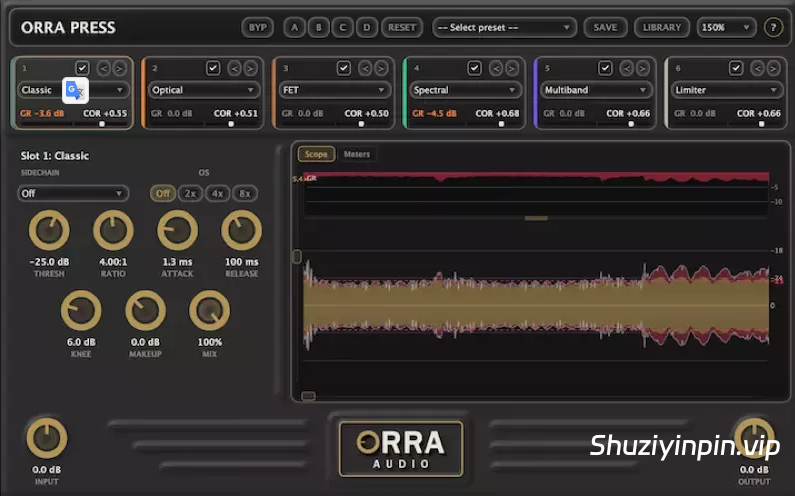Image resolution: width=795 pixels, height=496 pixels.
Task: Click the question mark help icon
Action: (773, 27)
